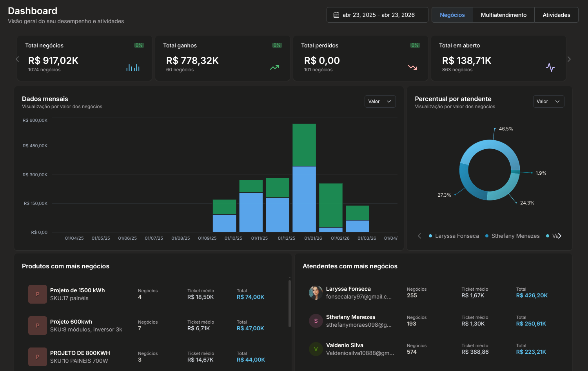
Task: Click the product icon for Projeto 600kwh
Action: pyautogui.click(x=38, y=326)
